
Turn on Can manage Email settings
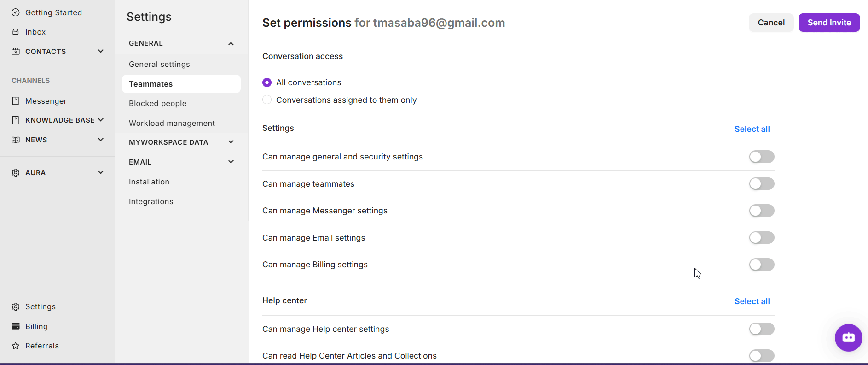(x=762, y=238)
